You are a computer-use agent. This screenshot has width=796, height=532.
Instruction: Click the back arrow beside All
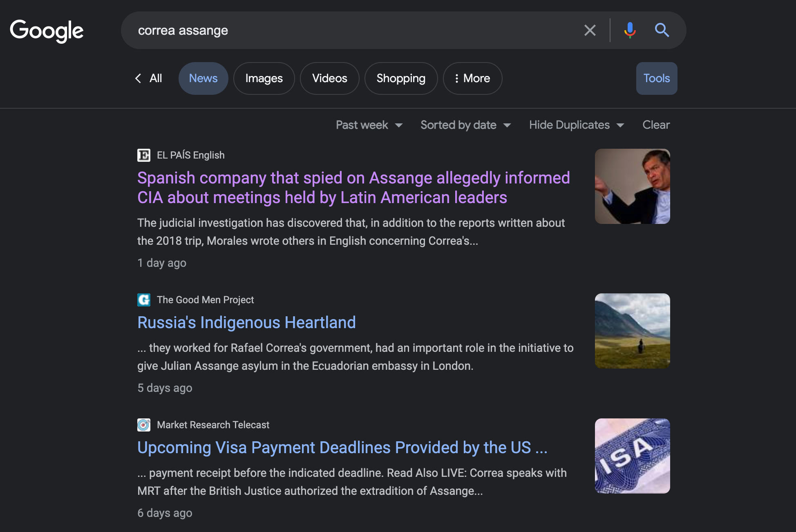tap(138, 78)
